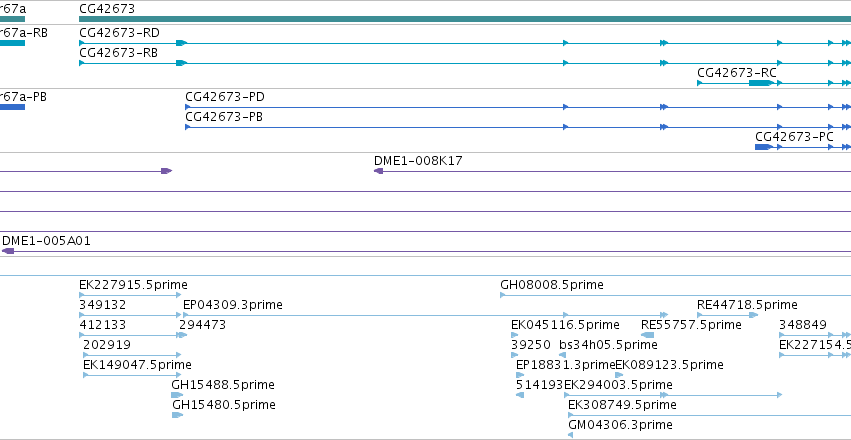Click the EK149047.5prime EST label

coord(137,365)
